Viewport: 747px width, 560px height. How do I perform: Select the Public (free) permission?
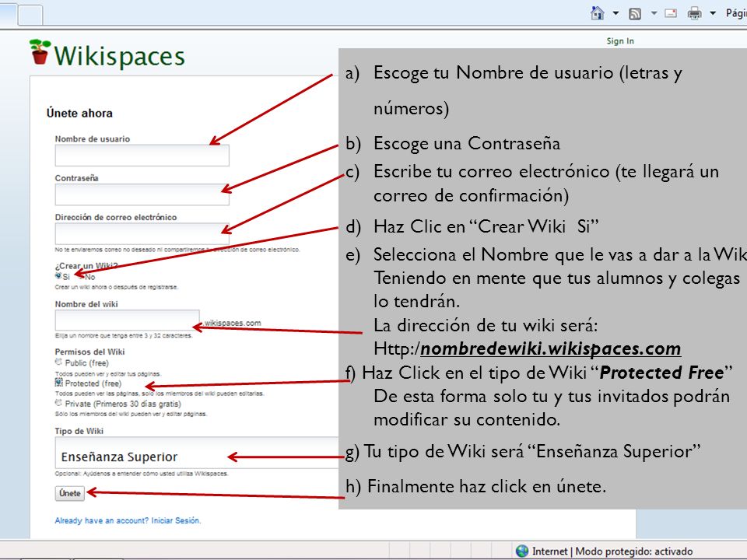(x=58, y=362)
